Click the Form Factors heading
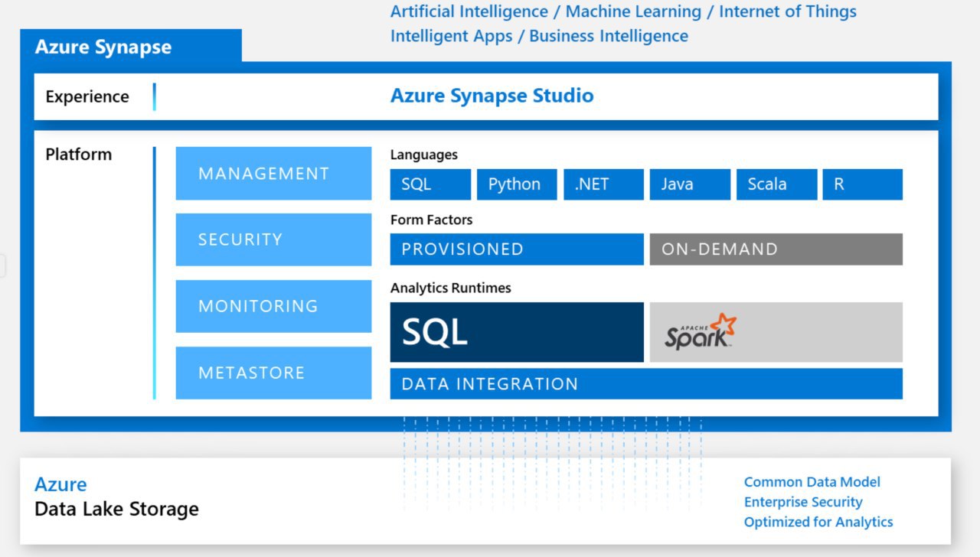The height and width of the screenshot is (557, 980). point(431,220)
